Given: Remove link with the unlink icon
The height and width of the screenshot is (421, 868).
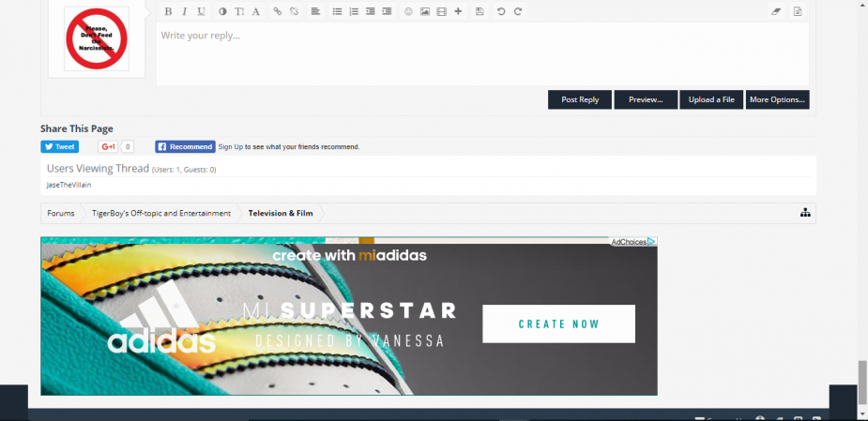Looking at the screenshot, I should pos(294,11).
